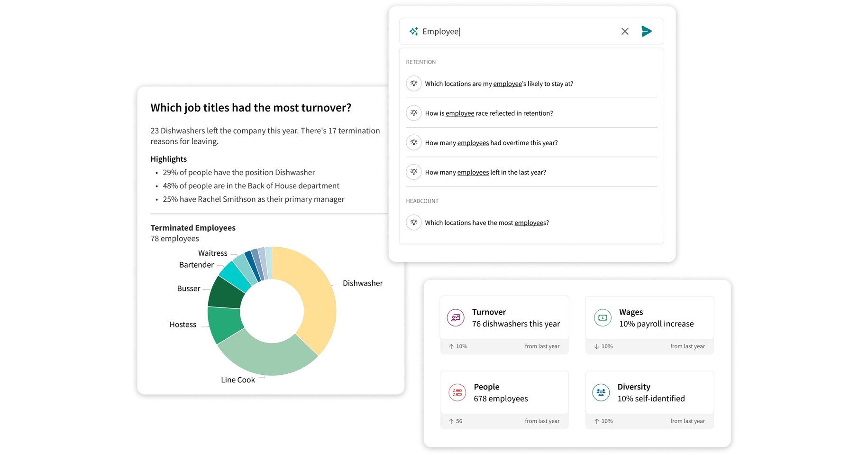Click the HEADCOUNT section header
Viewport: 868px width, 455px height.
pos(422,201)
